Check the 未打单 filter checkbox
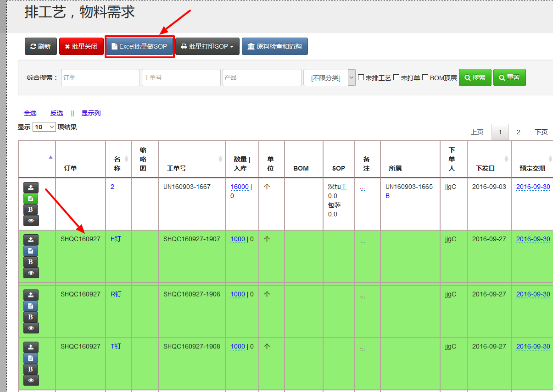 397,77
